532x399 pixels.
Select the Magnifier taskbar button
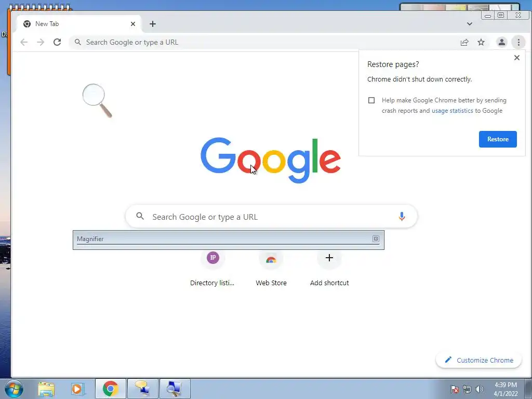[175, 389]
